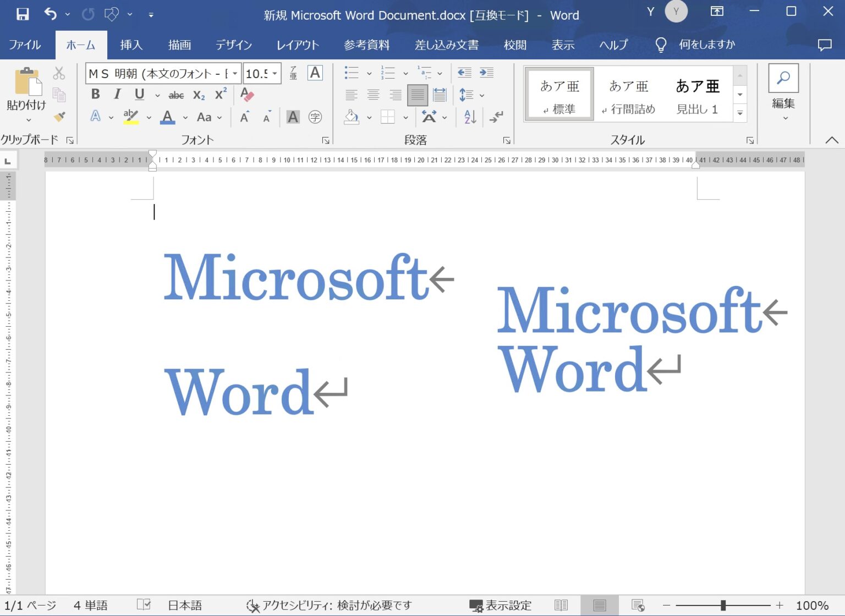Open the font size dropdown
This screenshot has height=616, width=845.
pyautogui.click(x=275, y=73)
